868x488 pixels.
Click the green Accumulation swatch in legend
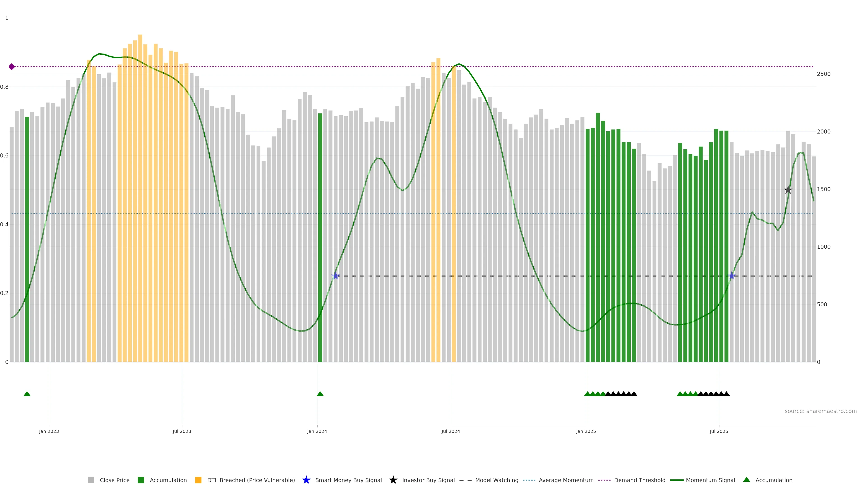click(x=141, y=480)
